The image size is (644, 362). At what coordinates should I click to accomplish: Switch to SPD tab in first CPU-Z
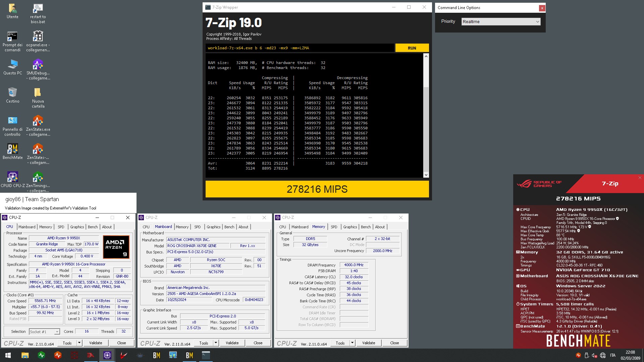[x=61, y=227]
